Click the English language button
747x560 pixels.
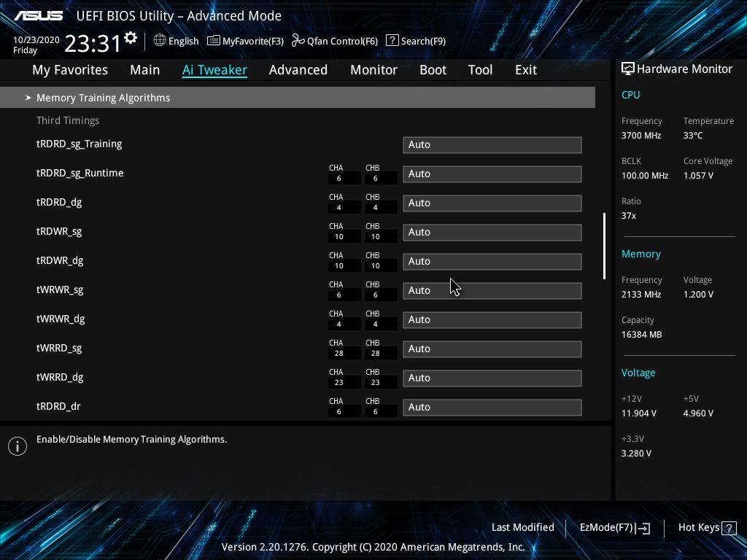click(183, 42)
